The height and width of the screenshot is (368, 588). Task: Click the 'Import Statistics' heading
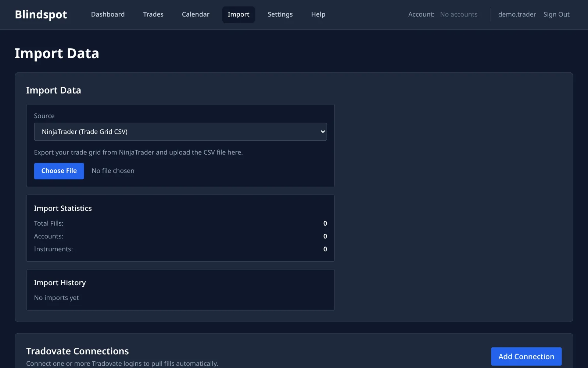63,208
